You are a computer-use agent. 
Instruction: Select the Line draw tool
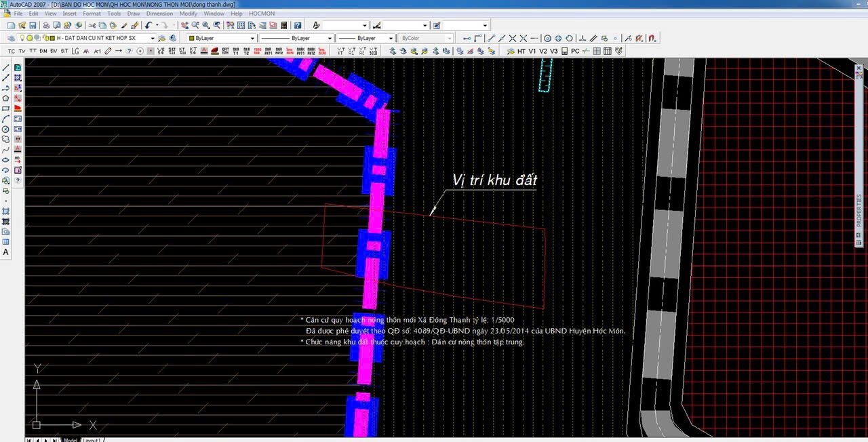6,68
